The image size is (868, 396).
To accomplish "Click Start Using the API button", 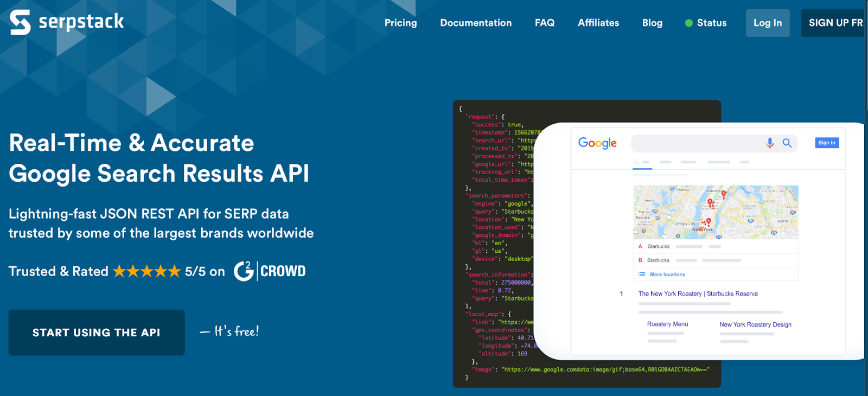I will [97, 333].
